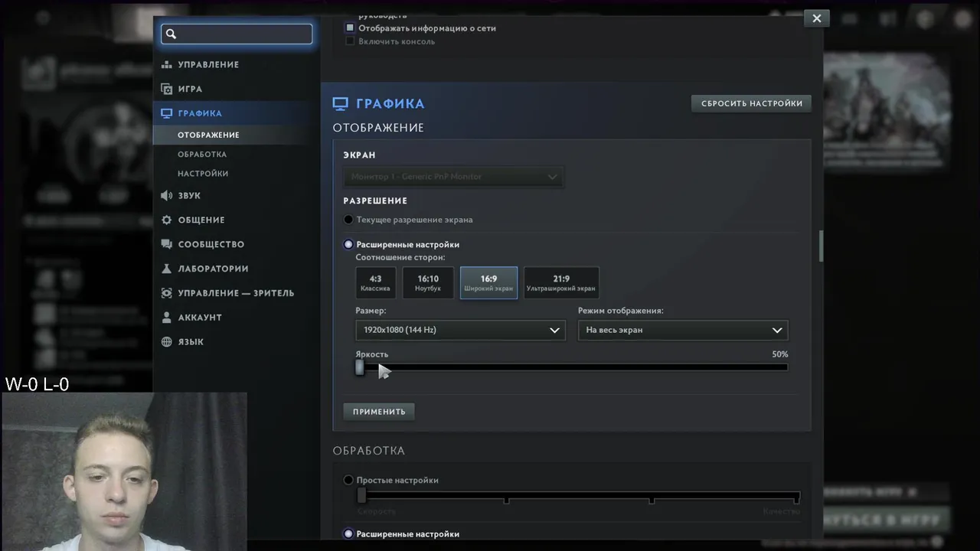Viewport: 980px width, 551px height.
Task: Click the chat icon beside Сообщество
Action: (x=167, y=244)
